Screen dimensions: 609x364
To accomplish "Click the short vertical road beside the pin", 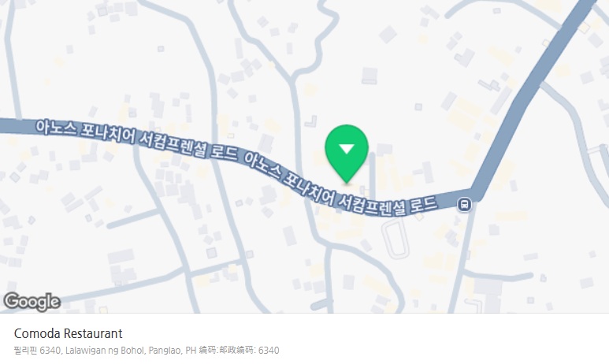I will tap(372, 176).
